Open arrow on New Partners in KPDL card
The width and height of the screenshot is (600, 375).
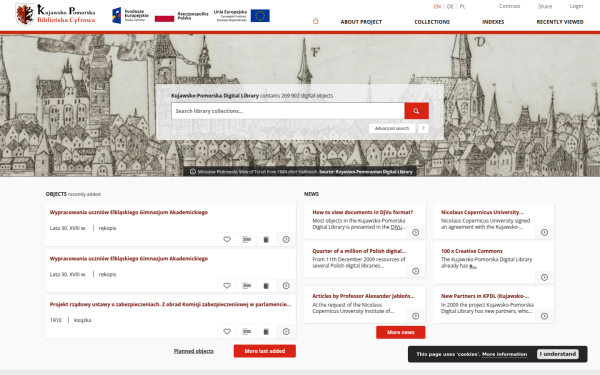click(545, 316)
